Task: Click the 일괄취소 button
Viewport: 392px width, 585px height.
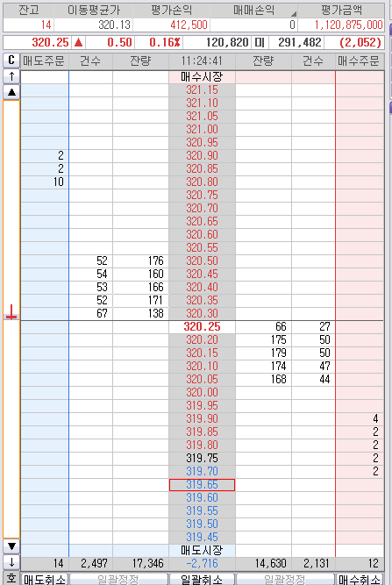Action: (202, 579)
